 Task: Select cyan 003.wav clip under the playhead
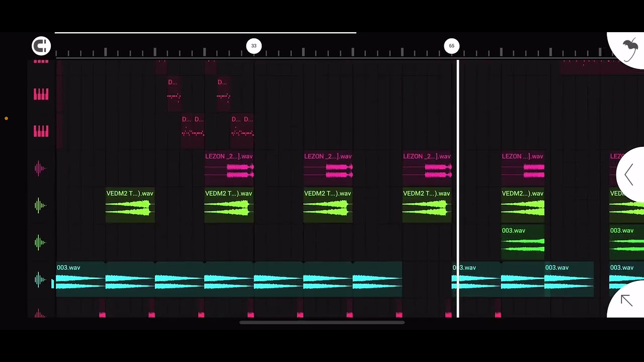476,279
